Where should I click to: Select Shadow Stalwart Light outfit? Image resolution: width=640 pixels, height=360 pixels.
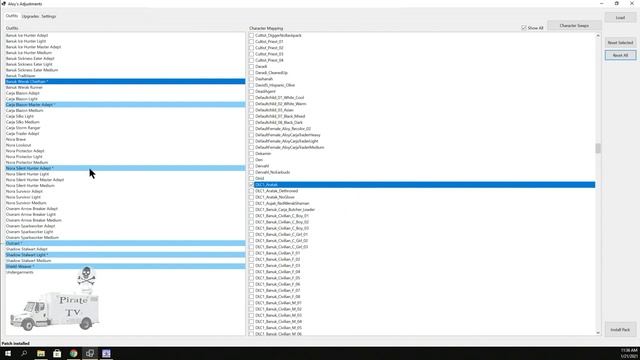point(125,255)
